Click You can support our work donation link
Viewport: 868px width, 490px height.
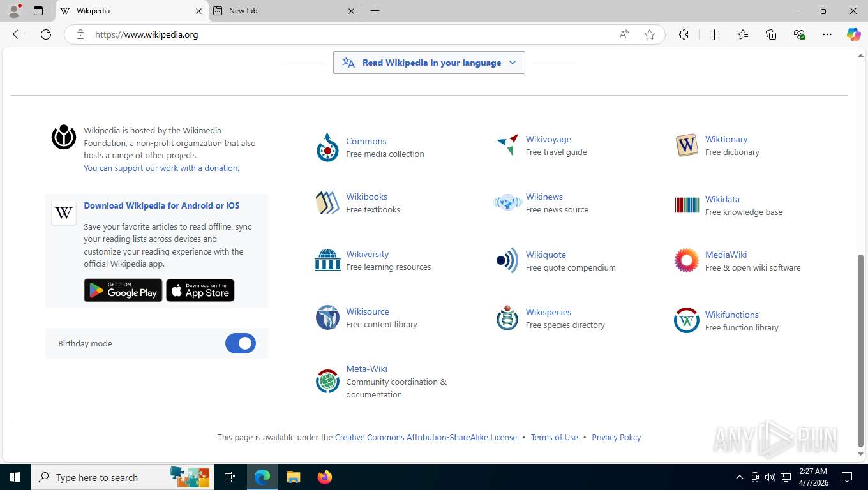click(x=161, y=168)
